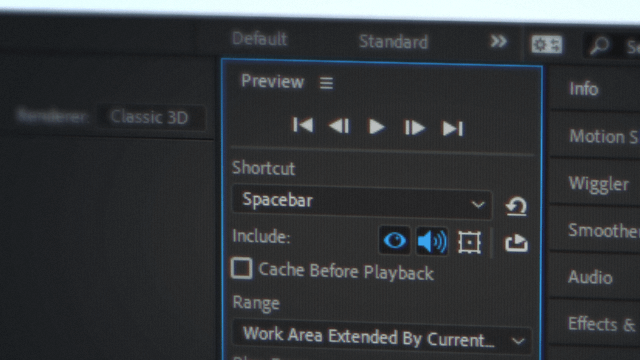Click the search magnifier icon
The width and height of the screenshot is (640, 360).
(599, 45)
